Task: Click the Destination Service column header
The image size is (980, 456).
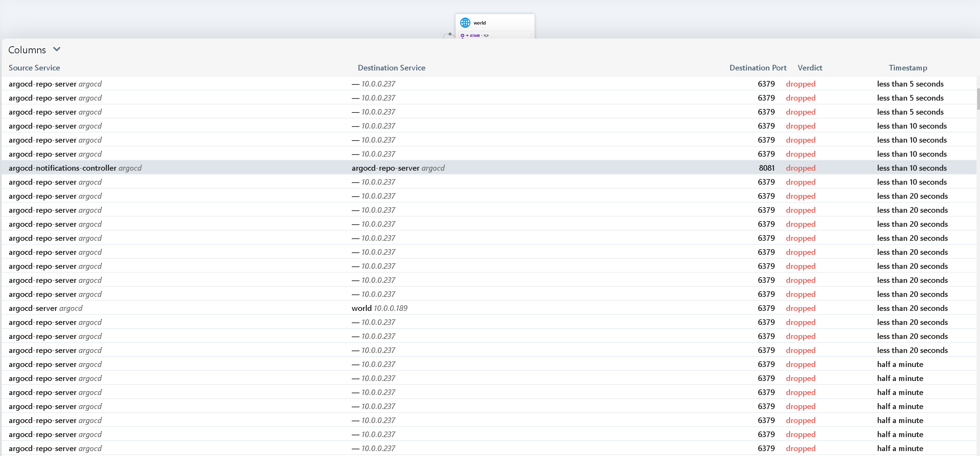Action: click(x=391, y=68)
